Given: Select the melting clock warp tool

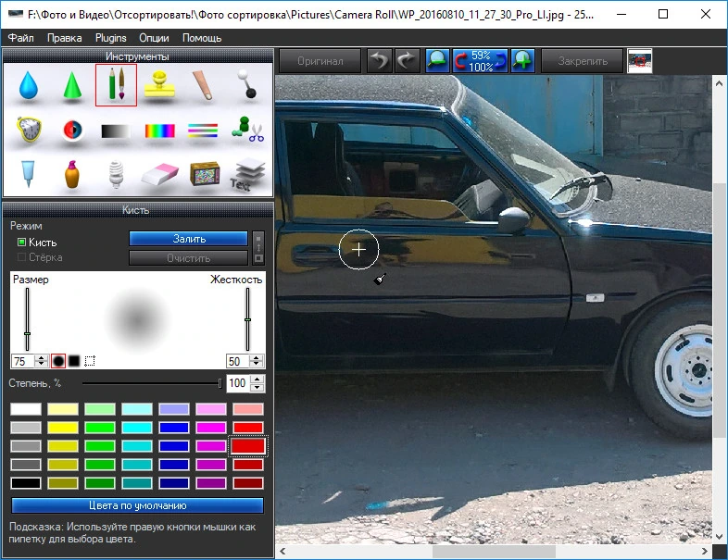Looking at the screenshot, I should [x=29, y=130].
